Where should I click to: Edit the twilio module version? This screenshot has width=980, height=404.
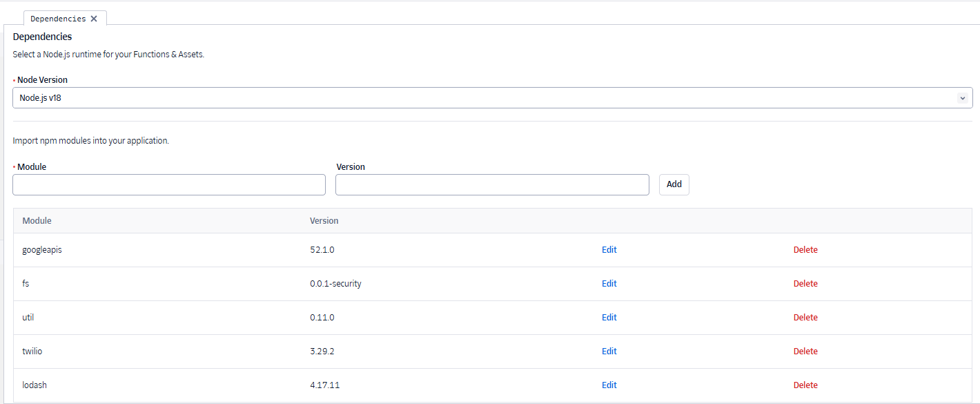609,352
